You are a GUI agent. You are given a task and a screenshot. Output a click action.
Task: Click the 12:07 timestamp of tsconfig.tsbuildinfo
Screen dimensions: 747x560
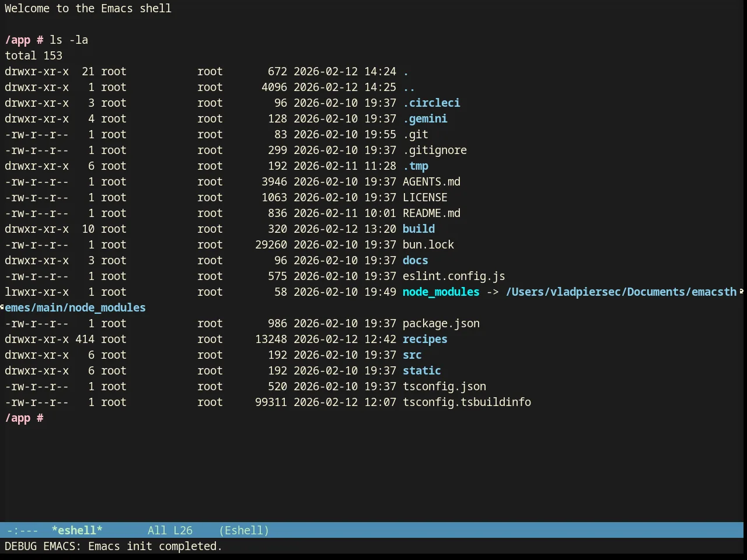(380, 402)
